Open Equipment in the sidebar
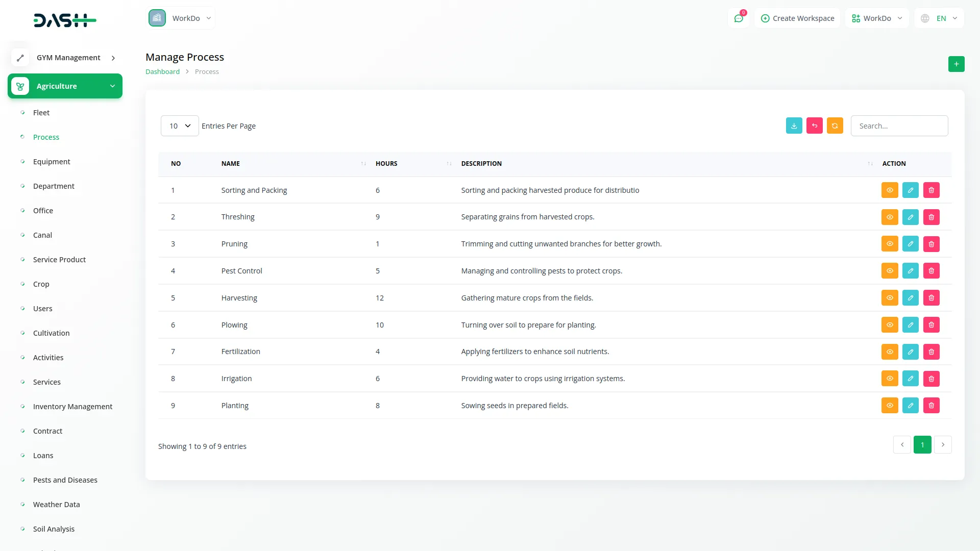 pyautogui.click(x=52, y=162)
